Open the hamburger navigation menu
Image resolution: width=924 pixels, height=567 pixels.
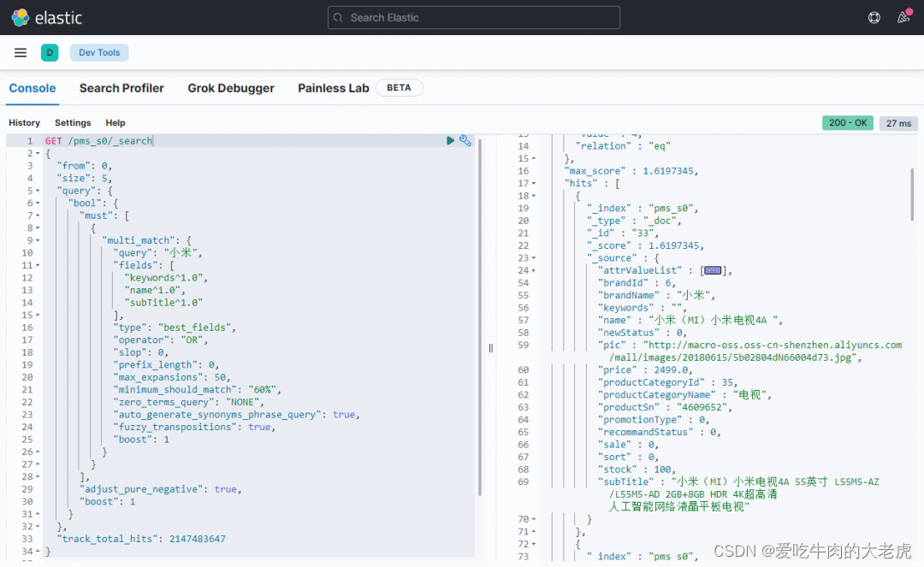[21, 52]
